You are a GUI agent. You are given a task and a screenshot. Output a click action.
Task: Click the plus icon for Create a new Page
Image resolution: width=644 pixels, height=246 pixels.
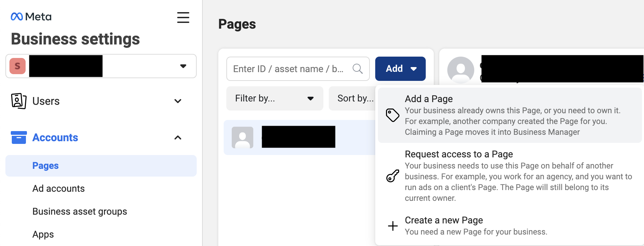click(x=392, y=226)
